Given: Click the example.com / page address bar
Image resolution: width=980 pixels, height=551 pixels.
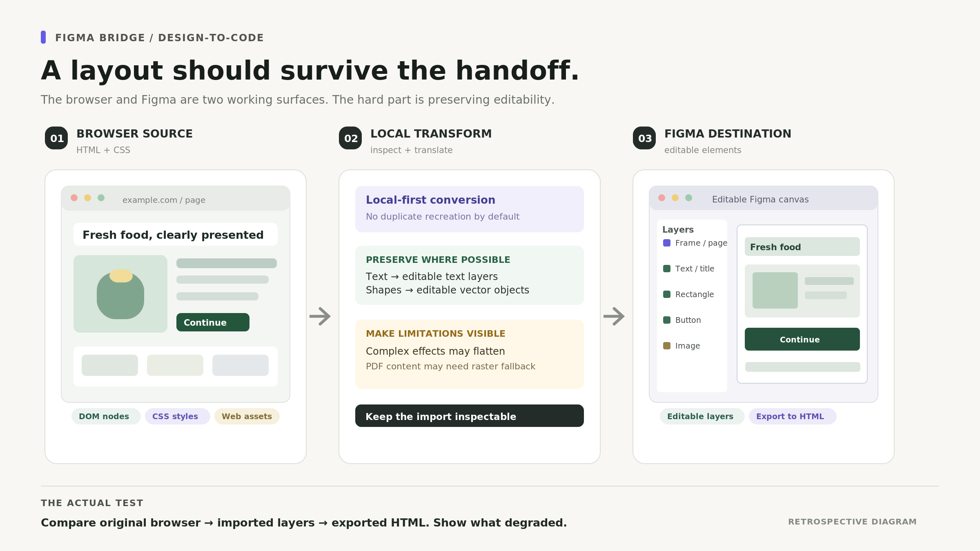Looking at the screenshot, I should 164,200.
